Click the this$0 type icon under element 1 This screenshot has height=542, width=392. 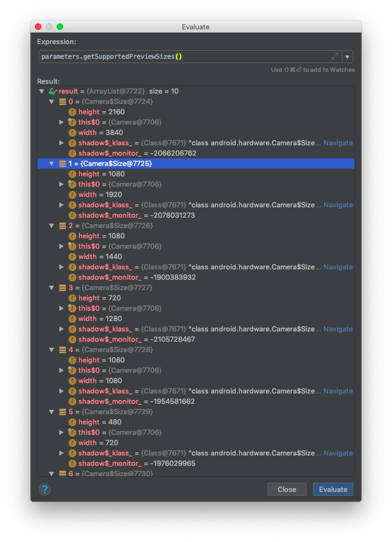click(72, 184)
